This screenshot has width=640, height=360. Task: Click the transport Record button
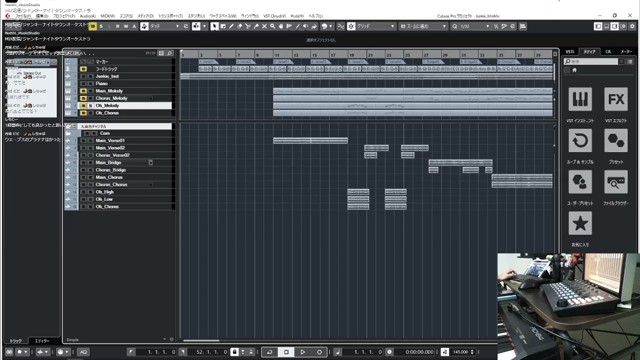(x=319, y=352)
